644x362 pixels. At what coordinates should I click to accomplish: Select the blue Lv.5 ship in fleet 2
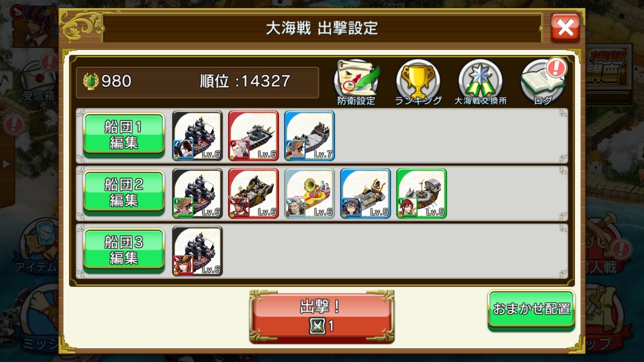365,193
